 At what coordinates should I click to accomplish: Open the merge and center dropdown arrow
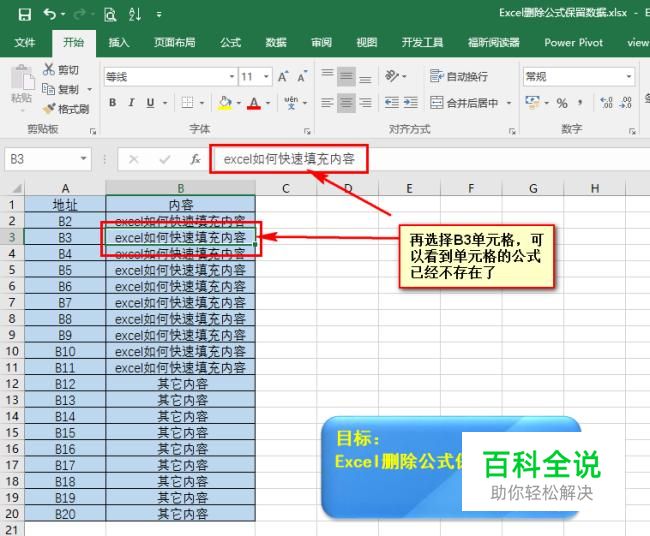point(509,103)
